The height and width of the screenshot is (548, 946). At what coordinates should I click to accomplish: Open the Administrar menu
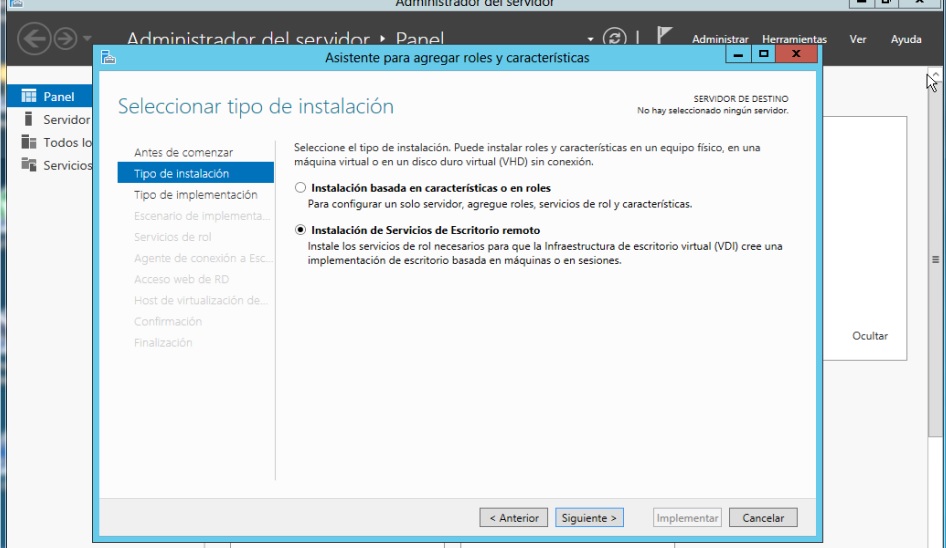(720, 40)
